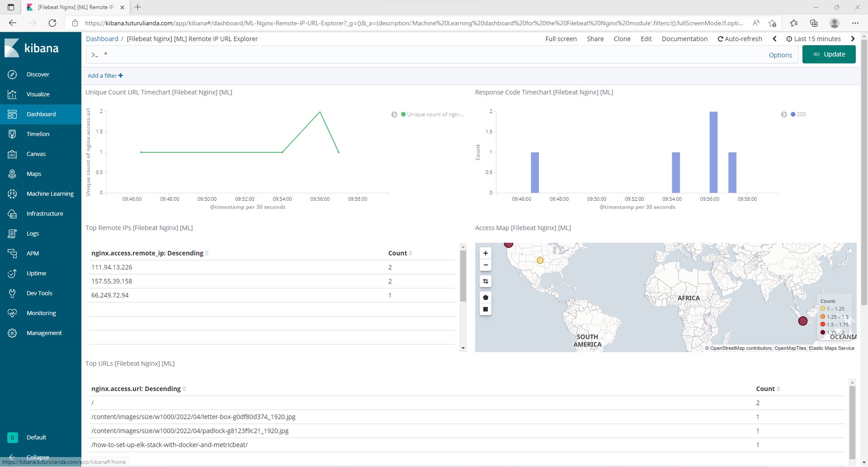Open the Auto-refresh options
The height and width of the screenshot is (467, 868).
(x=740, y=39)
